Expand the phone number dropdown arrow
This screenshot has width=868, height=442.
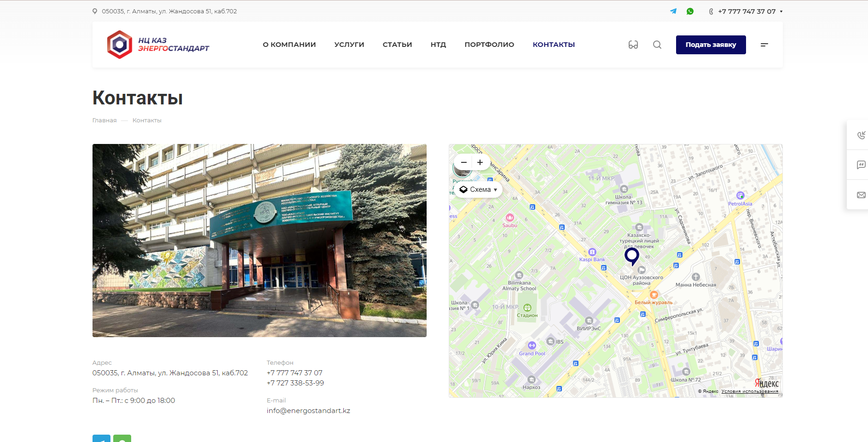click(x=781, y=11)
